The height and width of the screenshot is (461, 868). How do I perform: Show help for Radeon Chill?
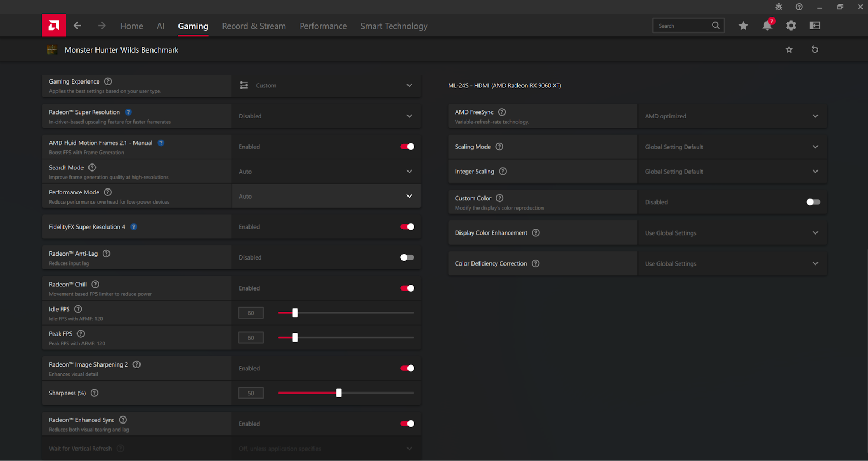coord(95,285)
